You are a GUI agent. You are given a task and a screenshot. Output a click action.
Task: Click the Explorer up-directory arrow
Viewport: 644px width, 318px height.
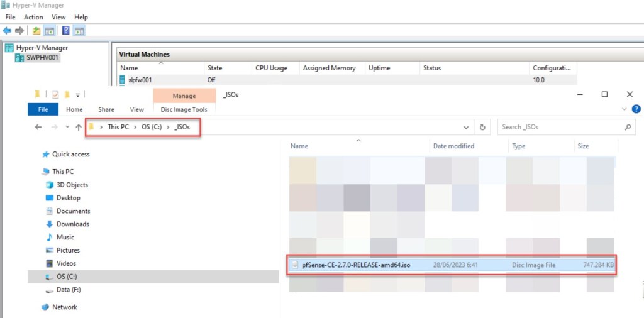click(x=79, y=127)
